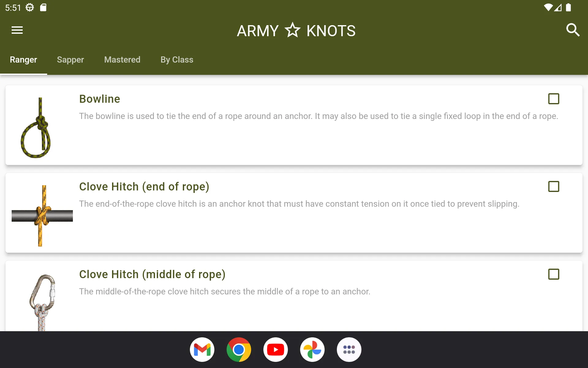Screen dimensions: 588x368
Task: Open the Ranger knots section
Action: [x=23, y=59]
